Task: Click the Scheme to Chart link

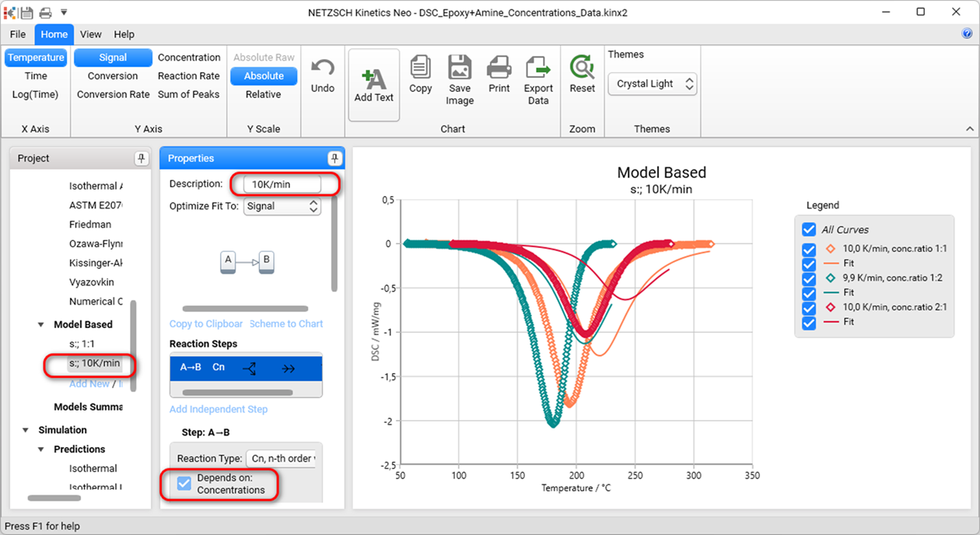Action: [285, 323]
